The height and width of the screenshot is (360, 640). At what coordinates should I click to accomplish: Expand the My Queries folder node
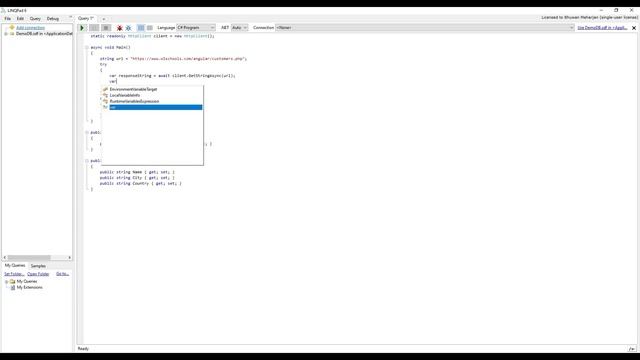click(6, 282)
